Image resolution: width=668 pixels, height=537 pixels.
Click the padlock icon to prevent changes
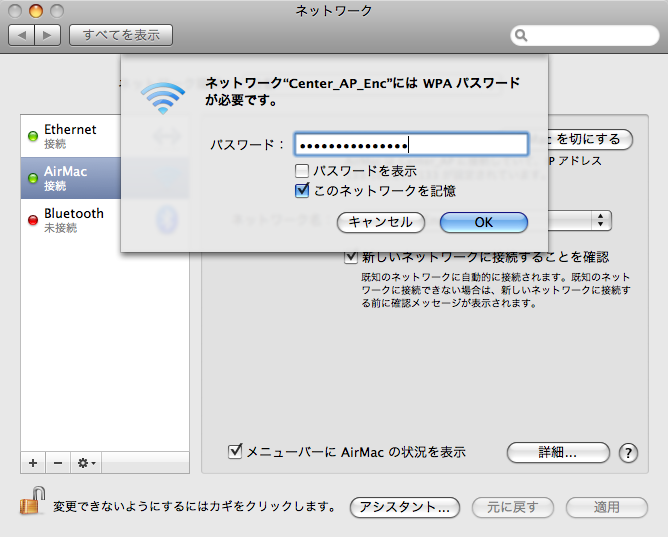[x=32, y=500]
